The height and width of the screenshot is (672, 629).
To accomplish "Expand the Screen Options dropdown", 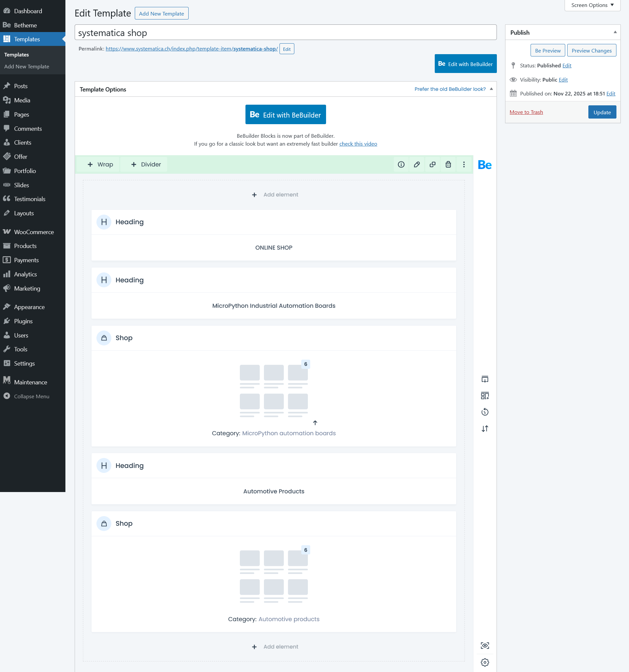I will (x=592, y=5).
